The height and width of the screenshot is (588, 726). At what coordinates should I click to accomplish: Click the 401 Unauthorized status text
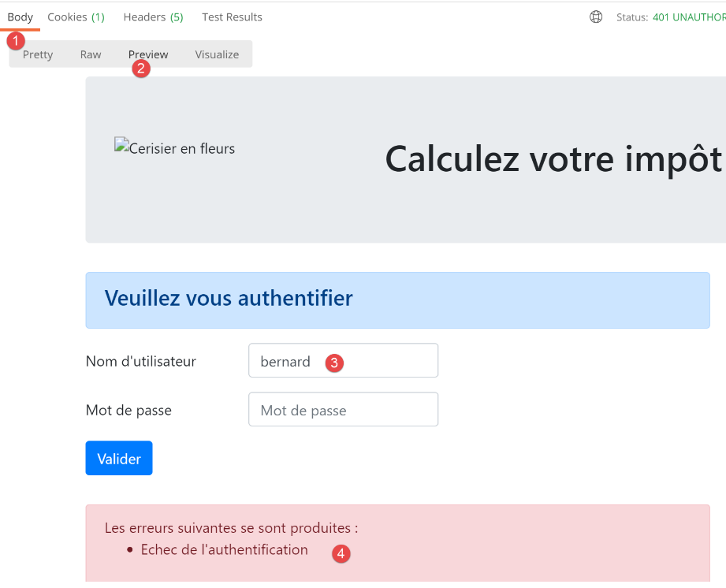point(688,17)
